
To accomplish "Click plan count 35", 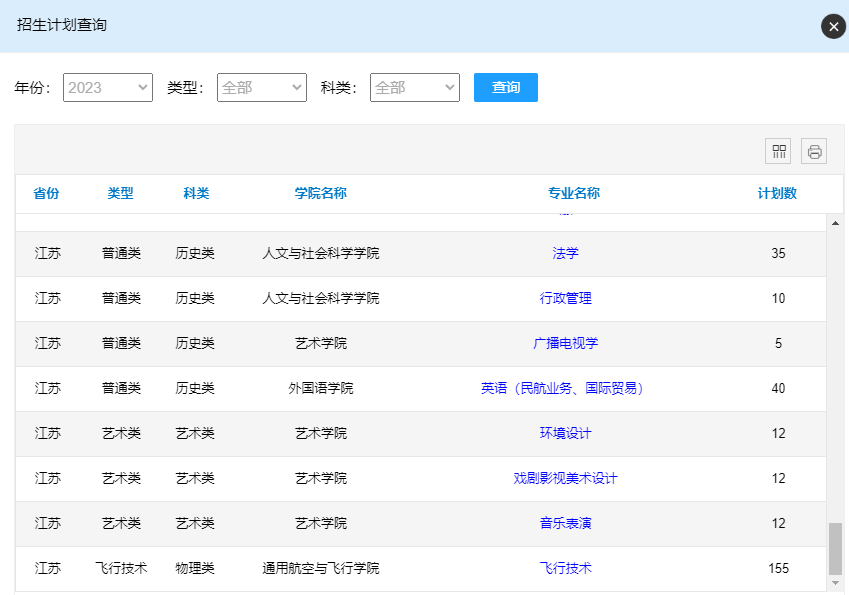I will point(778,253).
